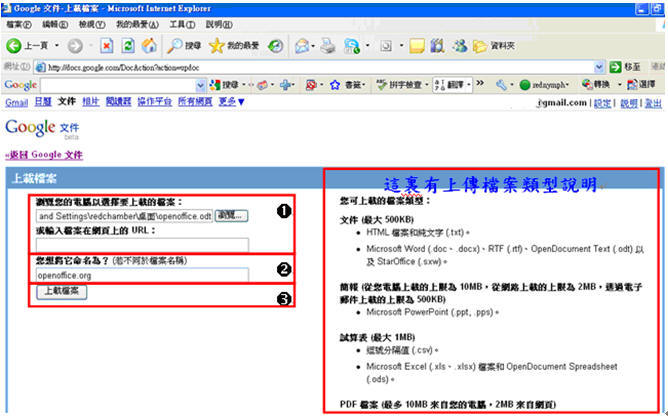Screen dimensions: 668x417
Task: Click the 瀏覽... browse button
Action: 231,216
